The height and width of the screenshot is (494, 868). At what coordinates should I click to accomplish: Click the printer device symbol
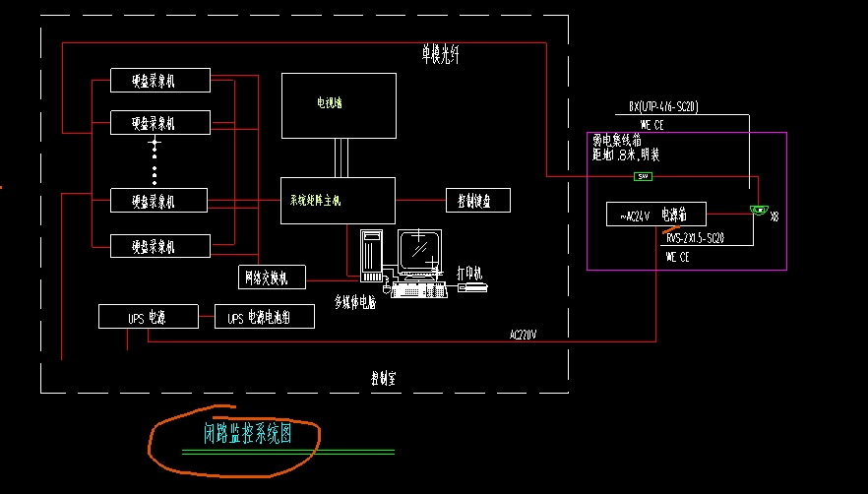click(472, 287)
